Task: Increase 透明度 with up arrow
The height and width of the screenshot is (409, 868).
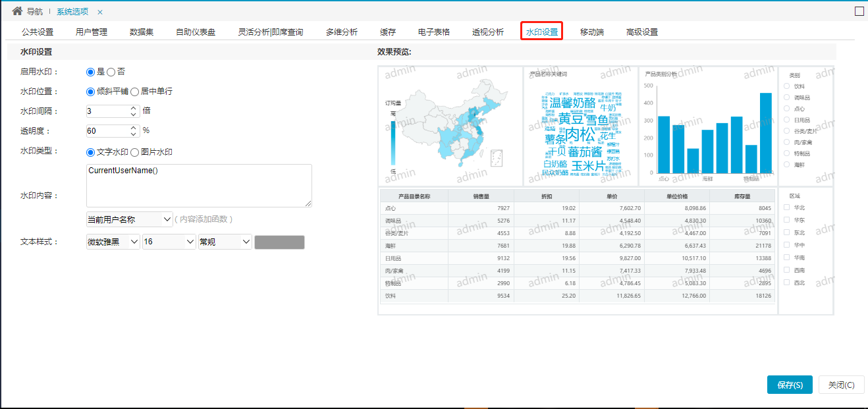Action: point(134,128)
